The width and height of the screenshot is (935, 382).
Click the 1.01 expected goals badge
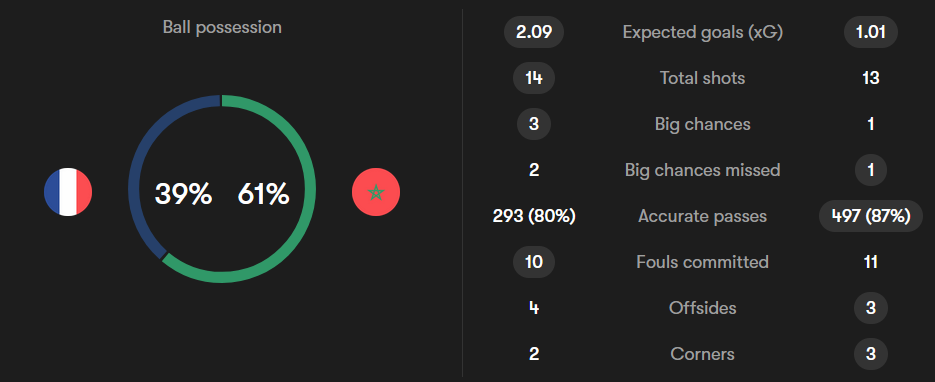pyautogui.click(x=871, y=32)
